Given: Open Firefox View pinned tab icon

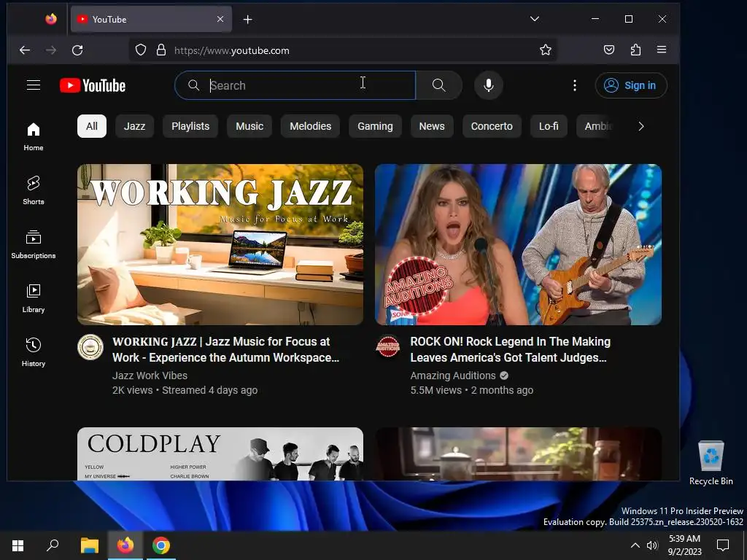Looking at the screenshot, I should pyautogui.click(x=51, y=19).
